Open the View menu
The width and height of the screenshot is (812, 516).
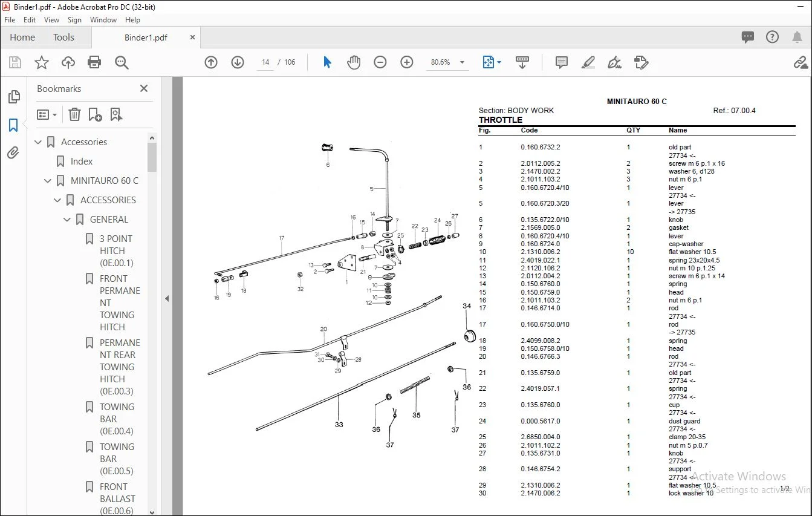(52, 20)
